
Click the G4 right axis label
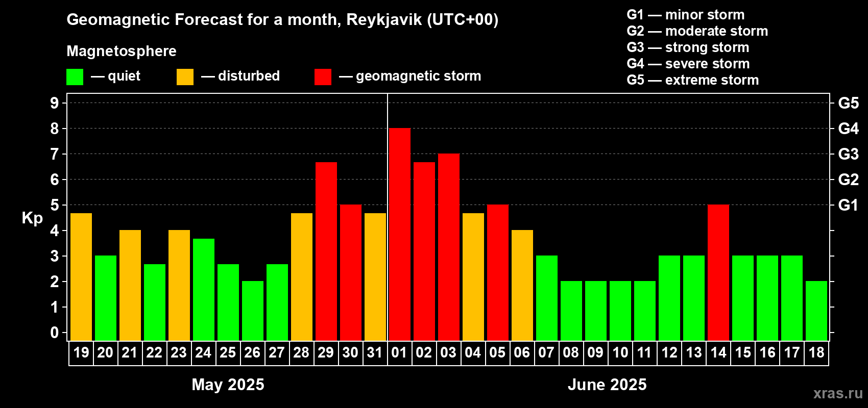tap(849, 129)
